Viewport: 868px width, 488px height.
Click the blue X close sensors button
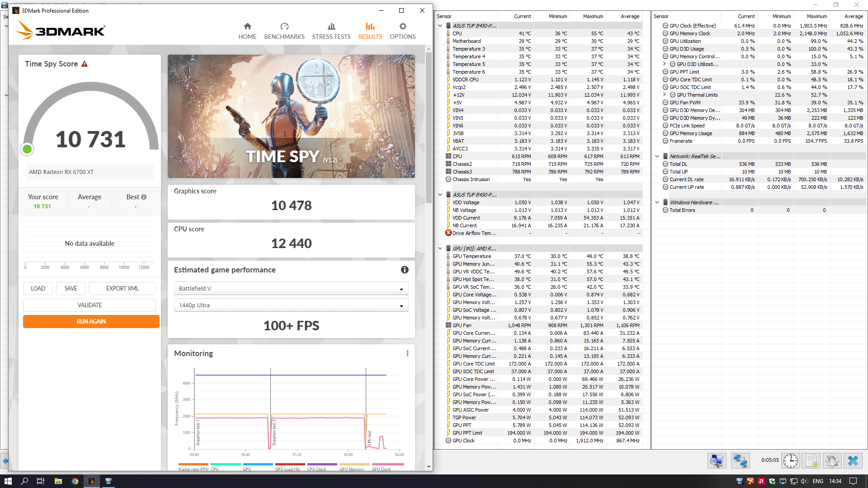click(853, 460)
